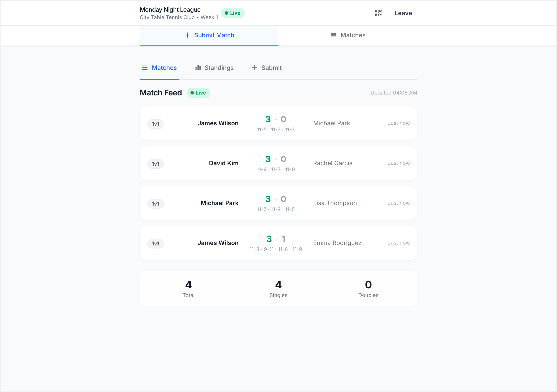557x392 pixels.
Task: Click the Monday Night League title
Action: (x=170, y=10)
